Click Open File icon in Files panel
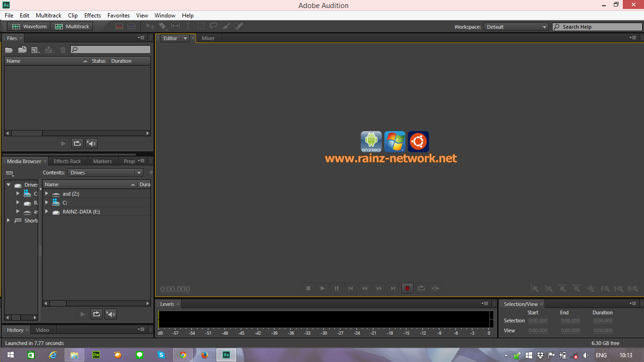 (9, 49)
